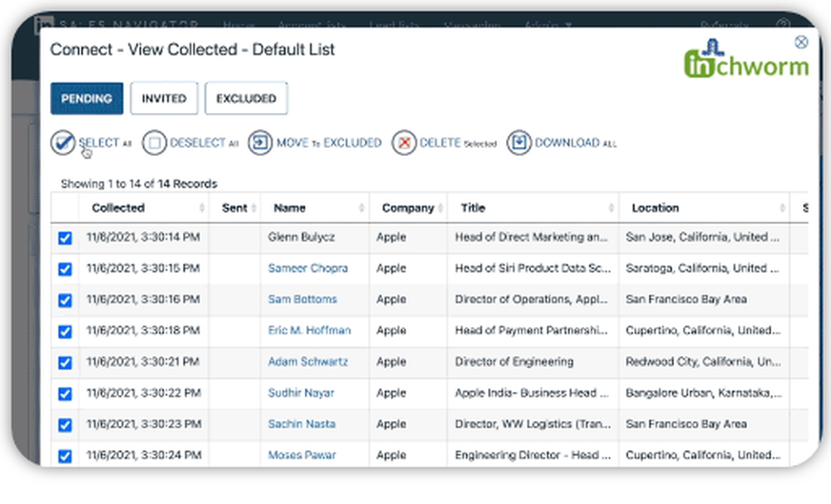The width and height of the screenshot is (831, 504).
Task: Click 'Director, WW Logistics' title cell
Action: [x=533, y=424]
